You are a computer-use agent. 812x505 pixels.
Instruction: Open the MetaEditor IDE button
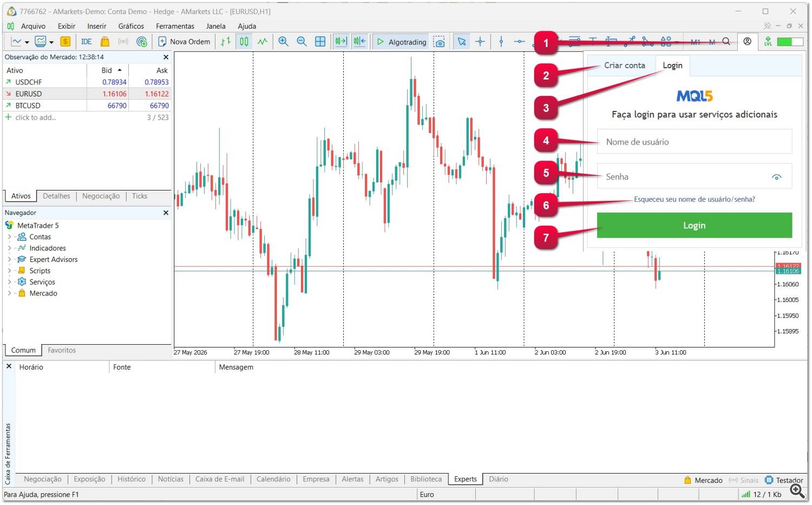pyautogui.click(x=87, y=42)
